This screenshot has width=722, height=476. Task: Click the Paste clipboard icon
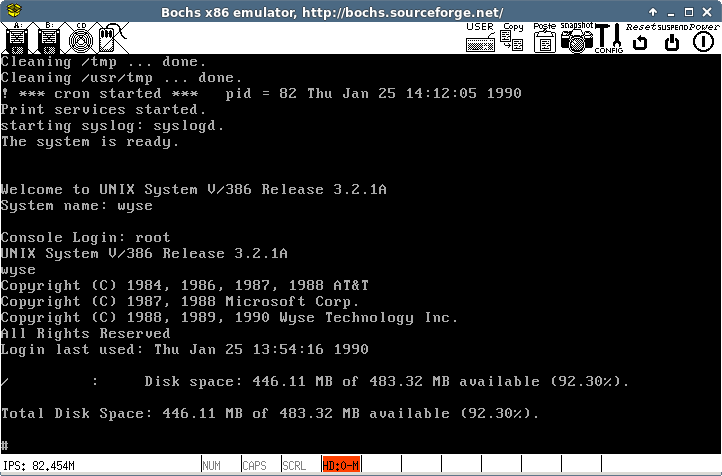pyautogui.click(x=545, y=37)
